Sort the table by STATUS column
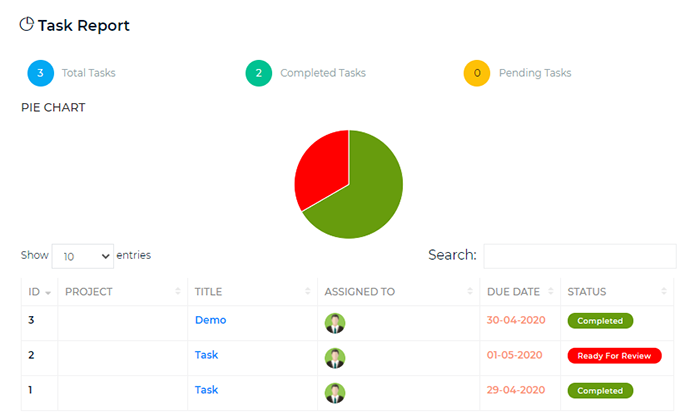Screen dimensions: 695x412 pyautogui.click(x=617, y=292)
